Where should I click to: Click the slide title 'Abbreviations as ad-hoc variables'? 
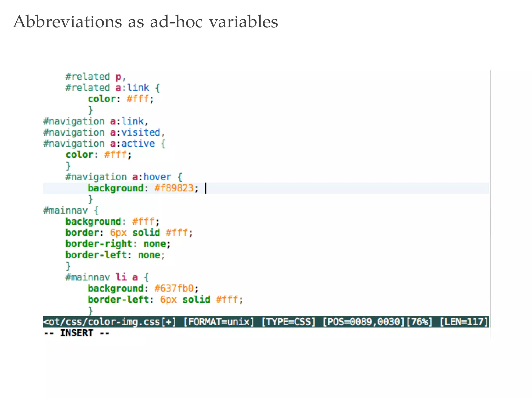[145, 22]
